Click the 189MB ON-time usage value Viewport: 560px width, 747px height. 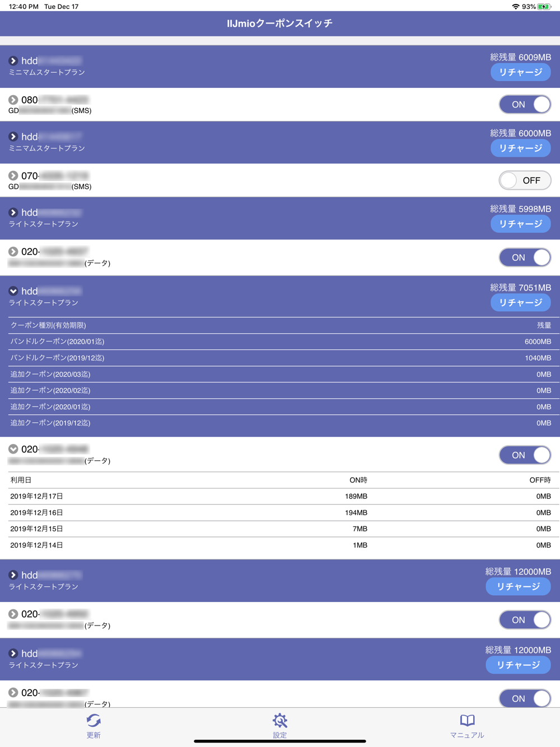coord(356,496)
